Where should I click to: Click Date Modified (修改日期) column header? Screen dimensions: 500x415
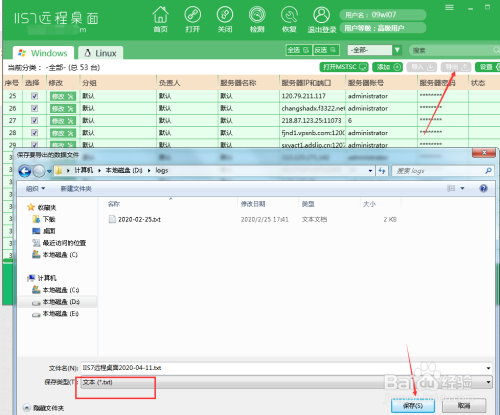point(253,204)
